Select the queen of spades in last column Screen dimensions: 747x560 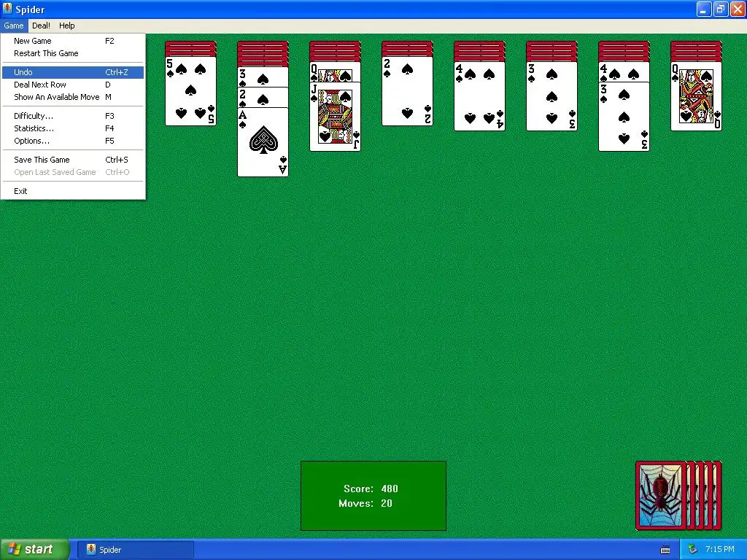click(x=696, y=96)
